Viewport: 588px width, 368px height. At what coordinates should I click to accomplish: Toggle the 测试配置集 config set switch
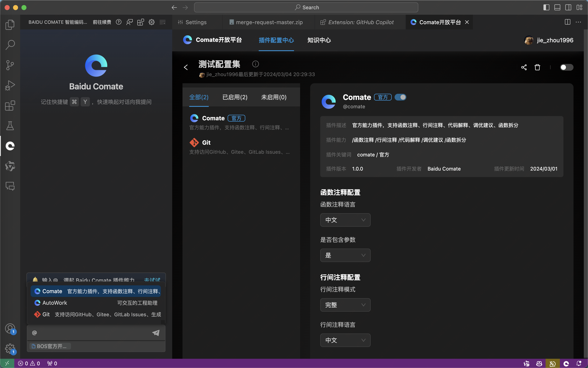pos(566,68)
